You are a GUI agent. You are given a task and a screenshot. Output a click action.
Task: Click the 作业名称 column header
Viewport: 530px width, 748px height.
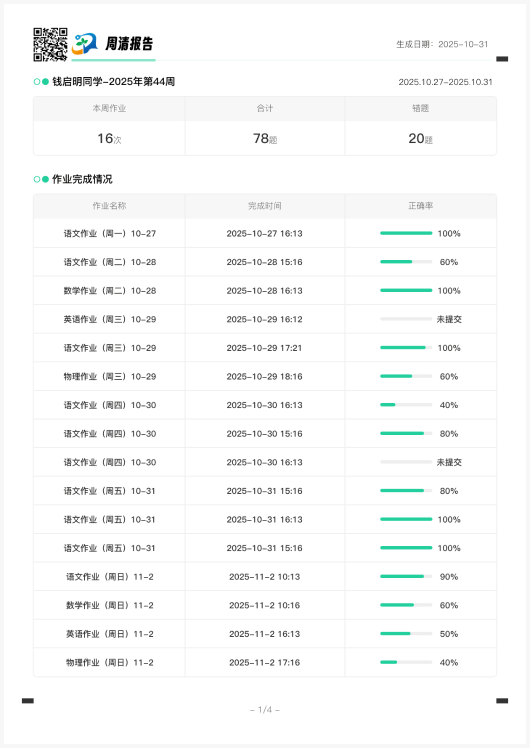click(x=109, y=206)
